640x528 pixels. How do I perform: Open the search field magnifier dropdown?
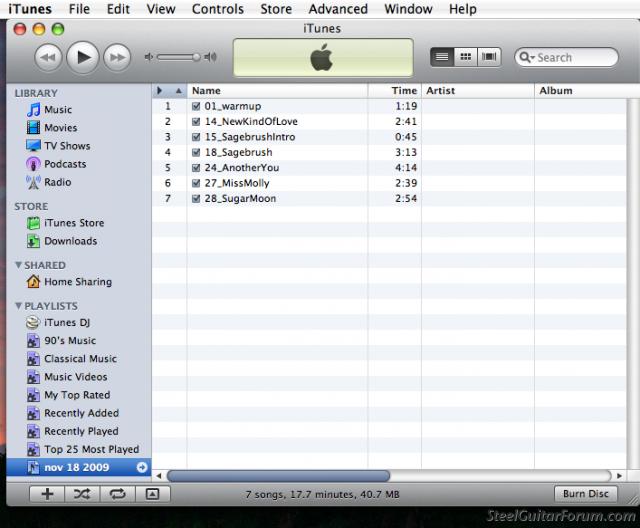tap(529, 58)
